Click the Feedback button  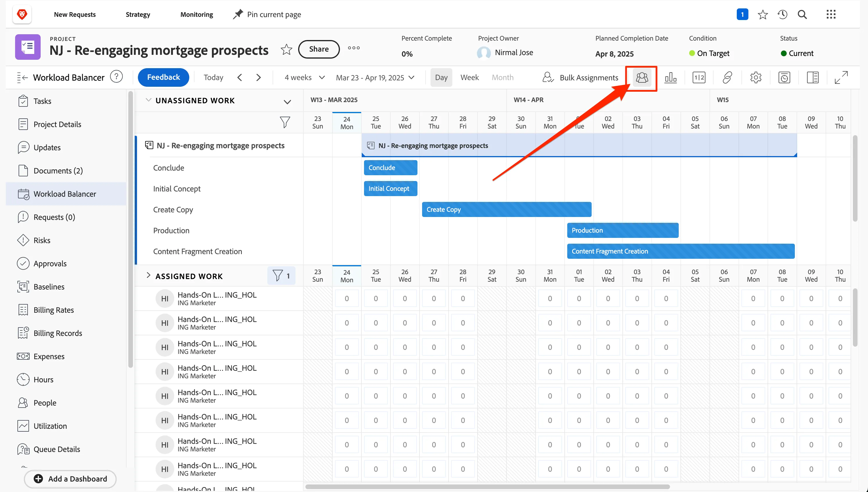tap(163, 77)
